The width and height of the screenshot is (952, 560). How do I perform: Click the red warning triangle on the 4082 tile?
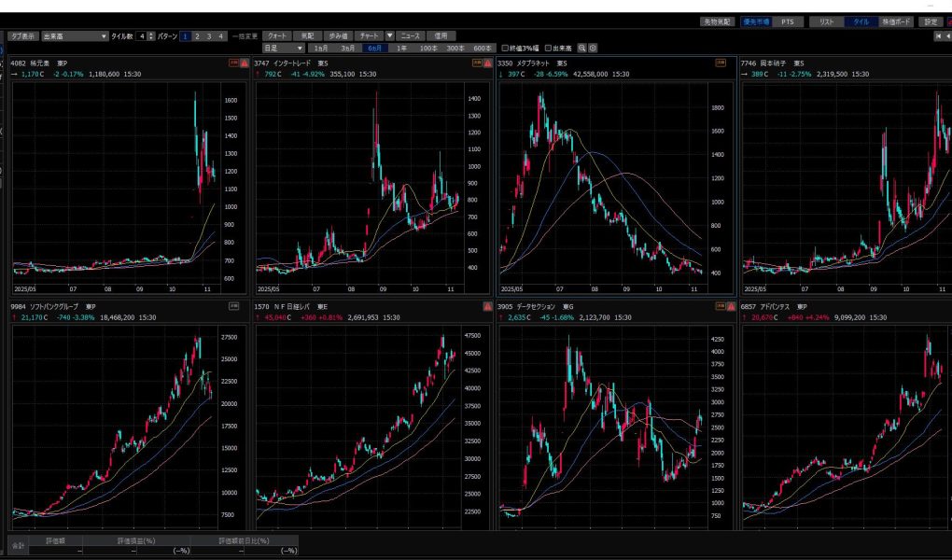click(245, 63)
